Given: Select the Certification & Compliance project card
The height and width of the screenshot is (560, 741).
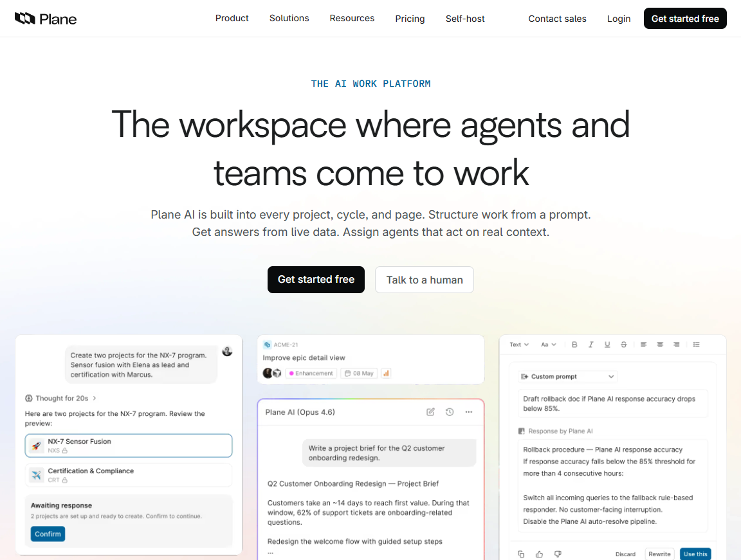Looking at the screenshot, I should [129, 475].
